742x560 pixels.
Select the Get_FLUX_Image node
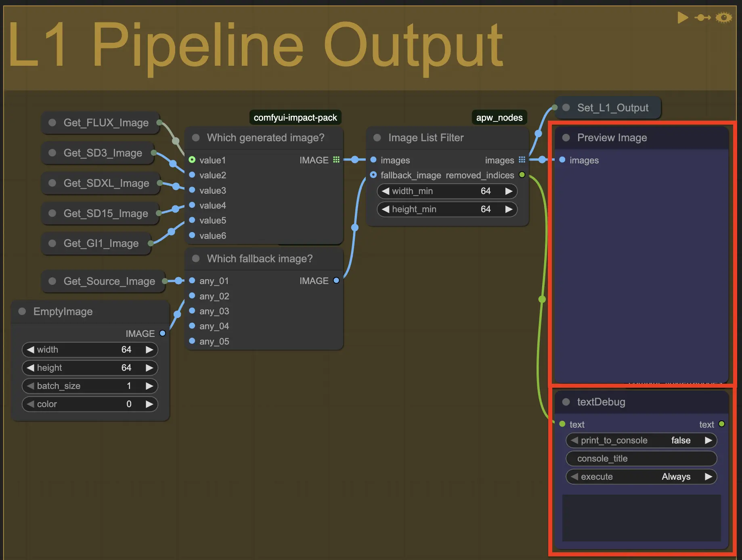coord(106,123)
